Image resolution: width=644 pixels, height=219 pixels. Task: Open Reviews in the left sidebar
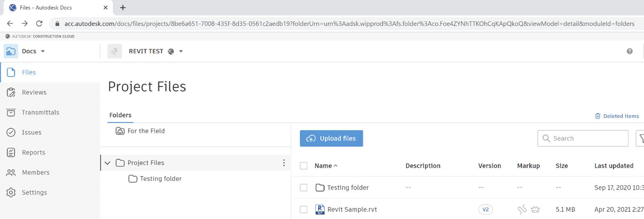[50, 92]
